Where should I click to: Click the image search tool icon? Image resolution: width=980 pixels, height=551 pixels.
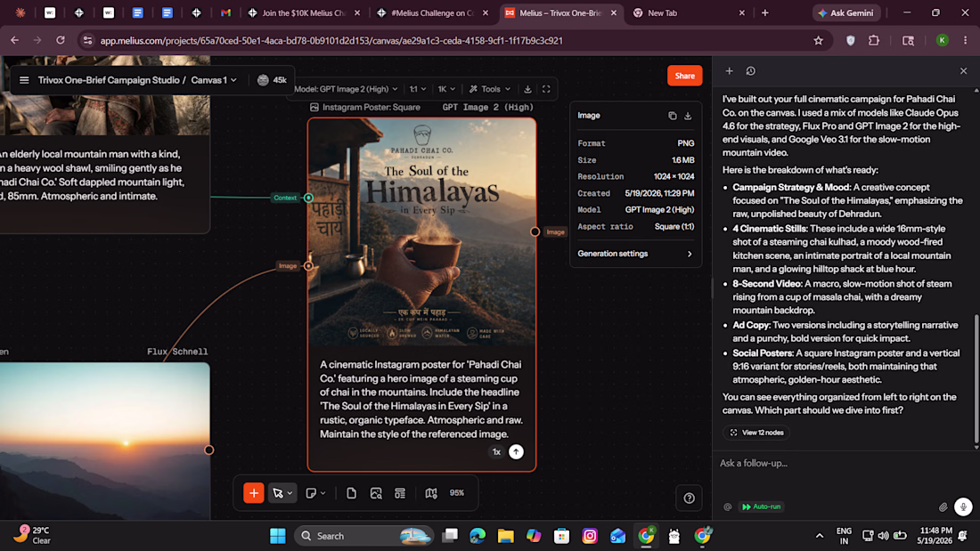pyautogui.click(x=376, y=493)
